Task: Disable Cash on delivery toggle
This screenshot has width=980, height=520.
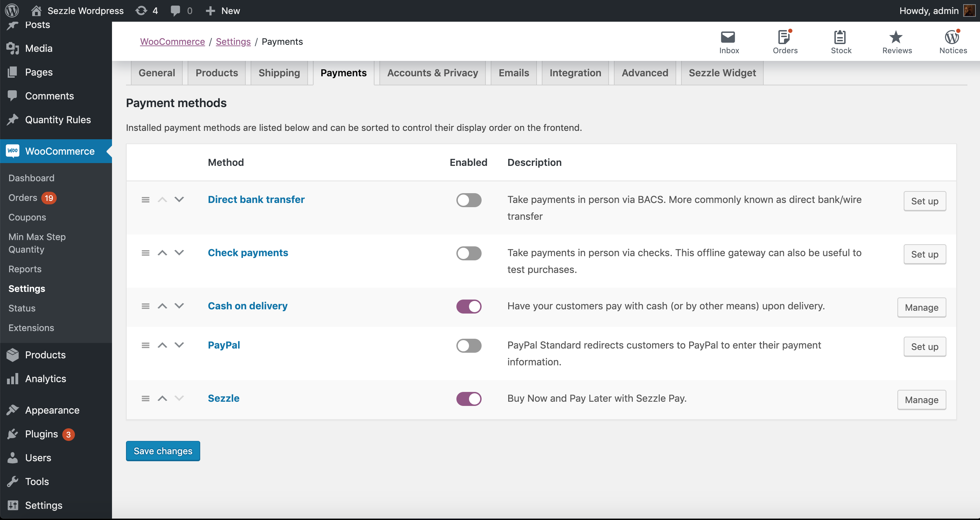Action: pos(469,307)
